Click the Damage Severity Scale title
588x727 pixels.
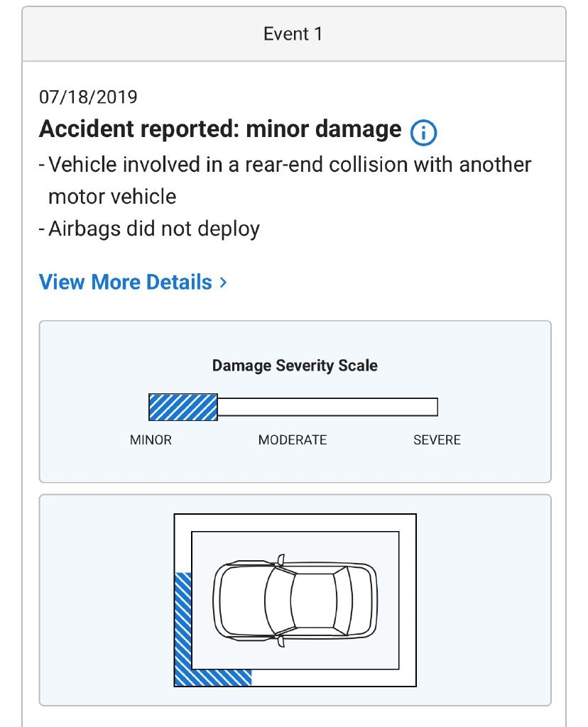tap(295, 366)
